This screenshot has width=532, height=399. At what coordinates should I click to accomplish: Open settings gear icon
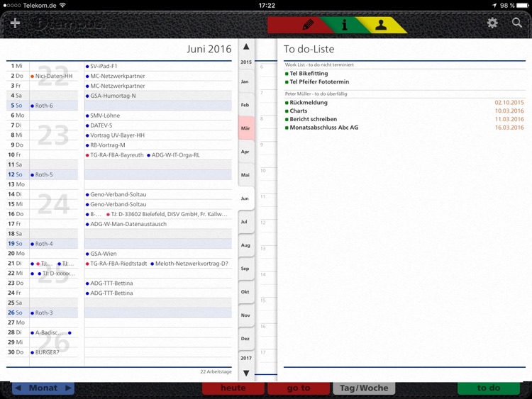pyautogui.click(x=492, y=23)
